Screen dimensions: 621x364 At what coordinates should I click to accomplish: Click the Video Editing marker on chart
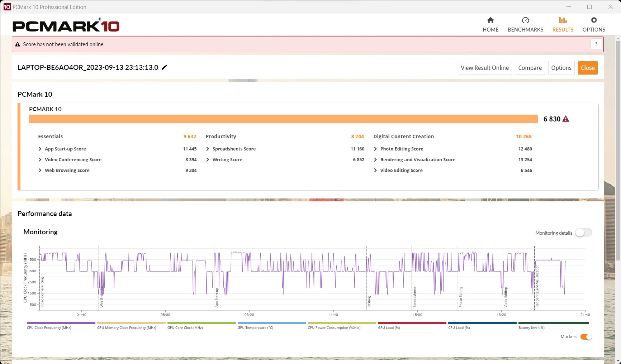coord(506,297)
